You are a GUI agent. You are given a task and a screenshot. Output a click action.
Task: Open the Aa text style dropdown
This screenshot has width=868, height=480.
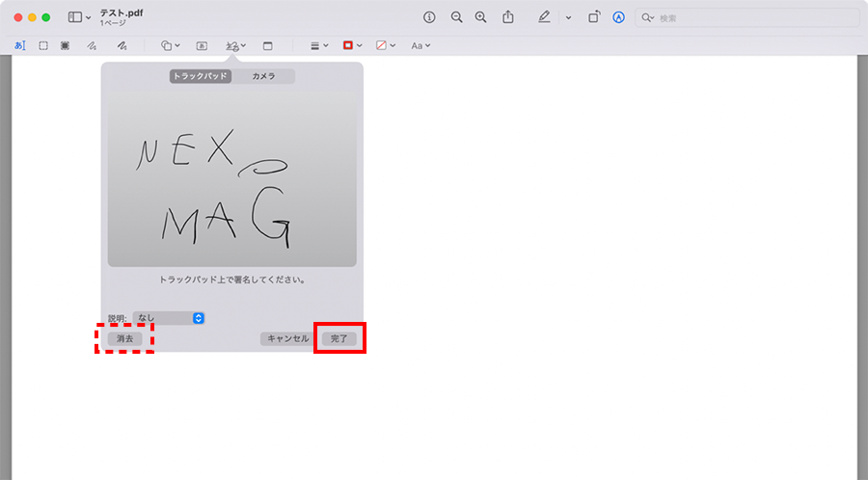click(420, 45)
